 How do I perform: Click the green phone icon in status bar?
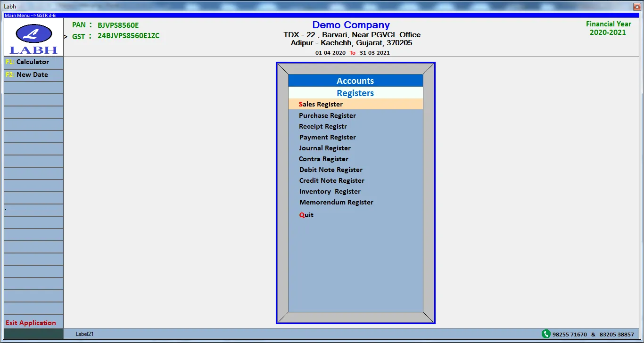(x=546, y=334)
